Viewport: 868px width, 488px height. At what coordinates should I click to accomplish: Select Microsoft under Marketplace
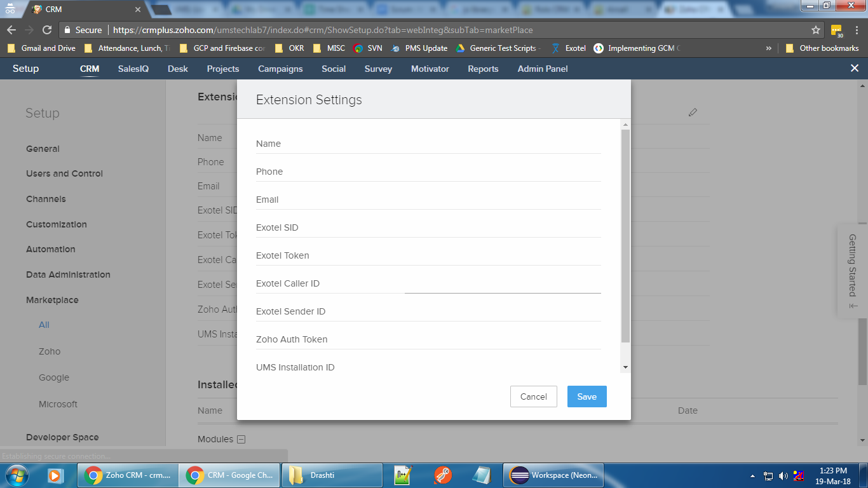pos(58,404)
